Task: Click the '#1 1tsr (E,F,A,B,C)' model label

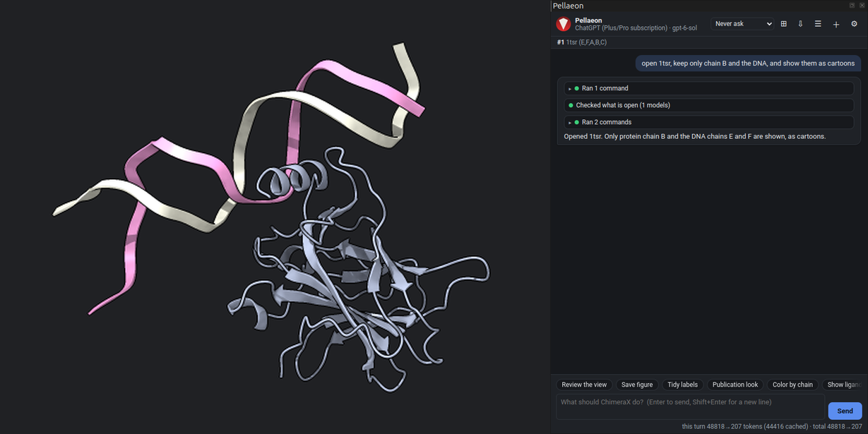Action: [582, 42]
